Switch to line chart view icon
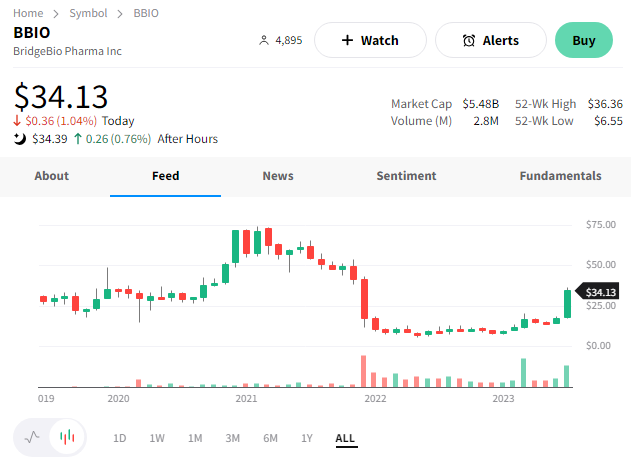Screen dimensions: 631x462 (32, 437)
